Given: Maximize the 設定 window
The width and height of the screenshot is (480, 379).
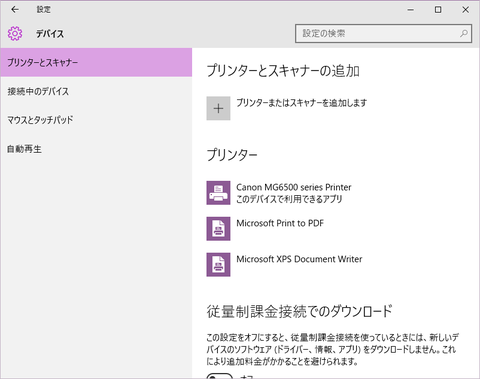Looking at the screenshot, I should 438,10.
